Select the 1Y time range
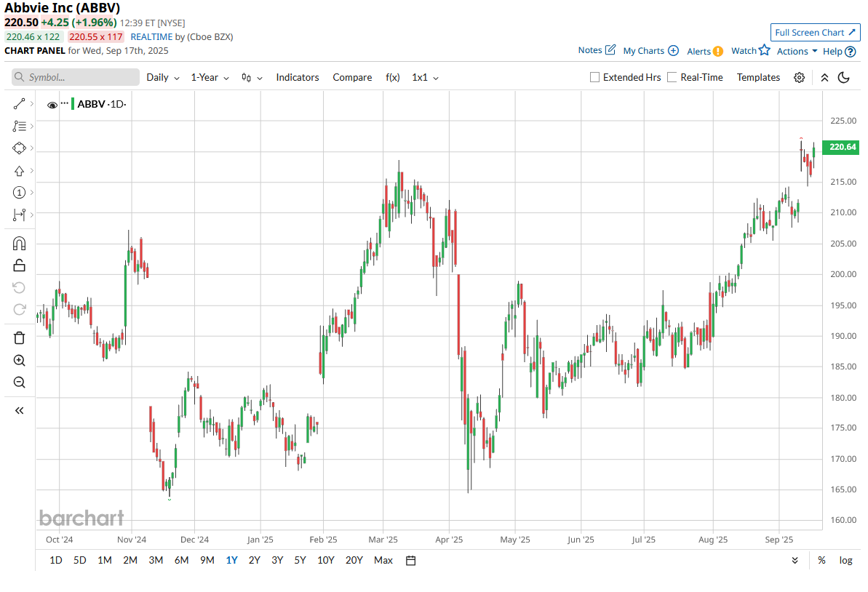 (x=231, y=561)
